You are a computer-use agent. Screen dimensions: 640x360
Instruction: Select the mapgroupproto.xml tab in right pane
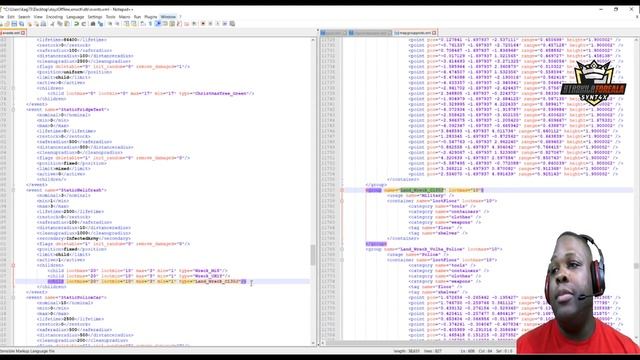pyautogui.click(x=415, y=33)
